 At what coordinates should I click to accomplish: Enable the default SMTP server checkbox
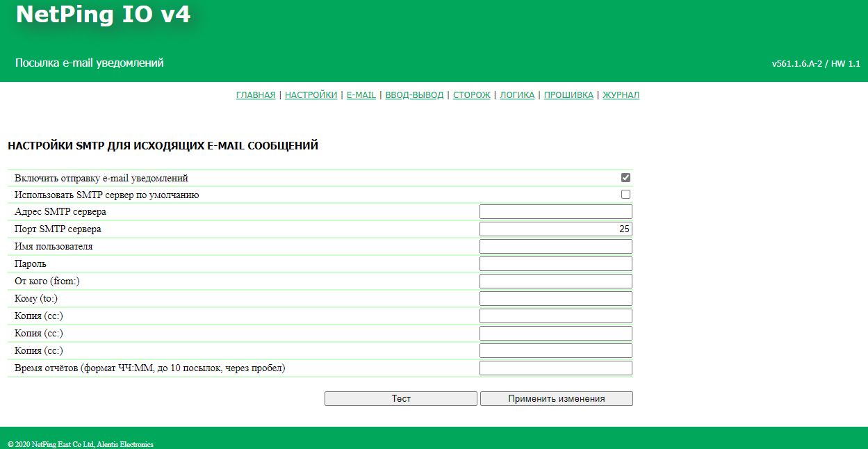pos(625,195)
